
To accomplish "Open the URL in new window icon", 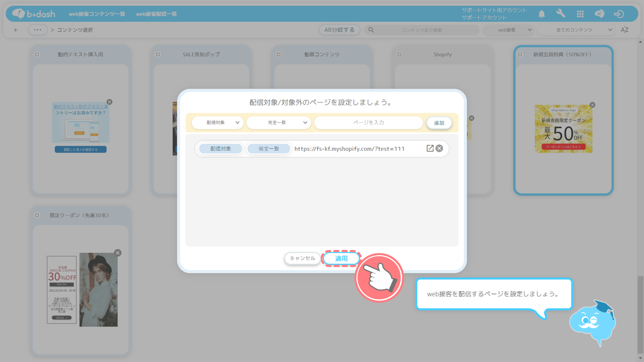I will click(x=430, y=148).
